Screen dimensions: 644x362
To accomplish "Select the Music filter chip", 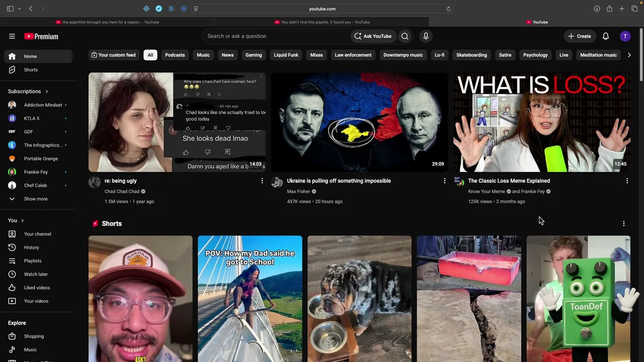I will coord(203,55).
